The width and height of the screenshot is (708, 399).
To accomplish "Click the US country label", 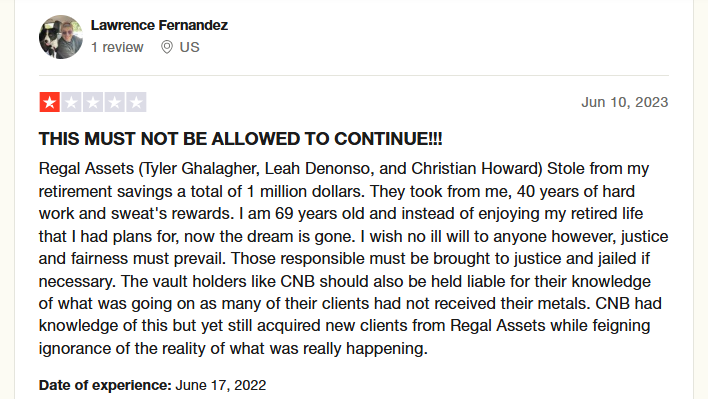I will 190,47.
